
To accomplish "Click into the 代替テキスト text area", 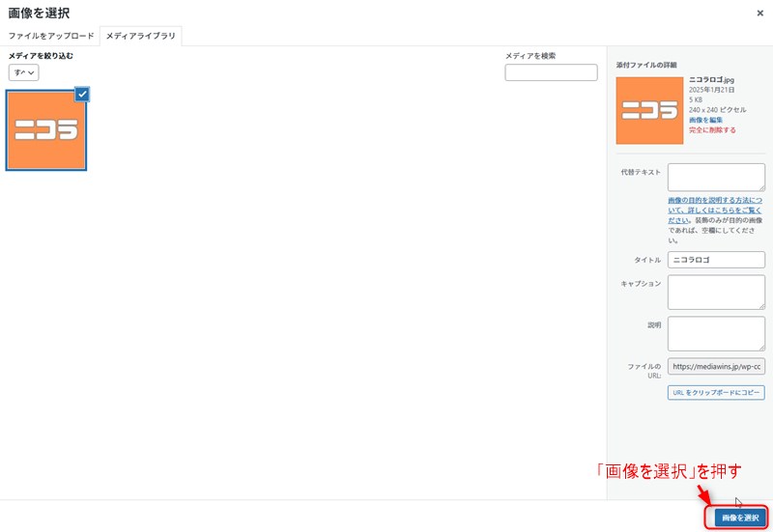I will pyautogui.click(x=716, y=177).
